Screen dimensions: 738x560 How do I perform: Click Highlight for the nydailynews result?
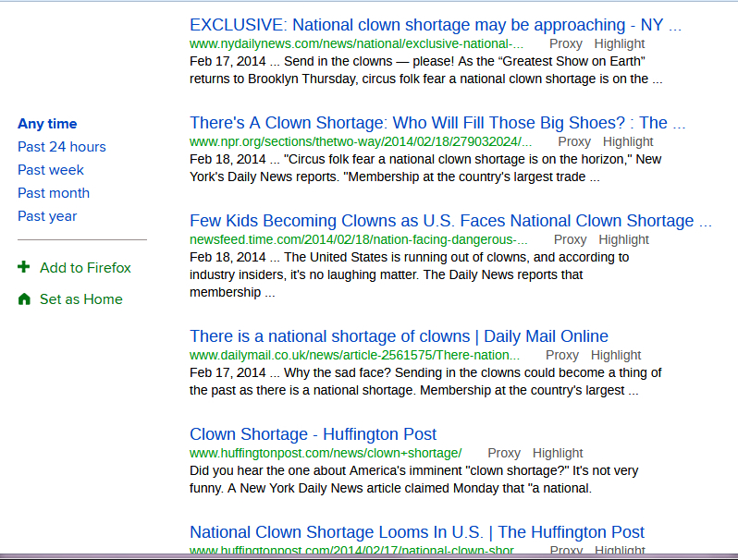point(620,43)
